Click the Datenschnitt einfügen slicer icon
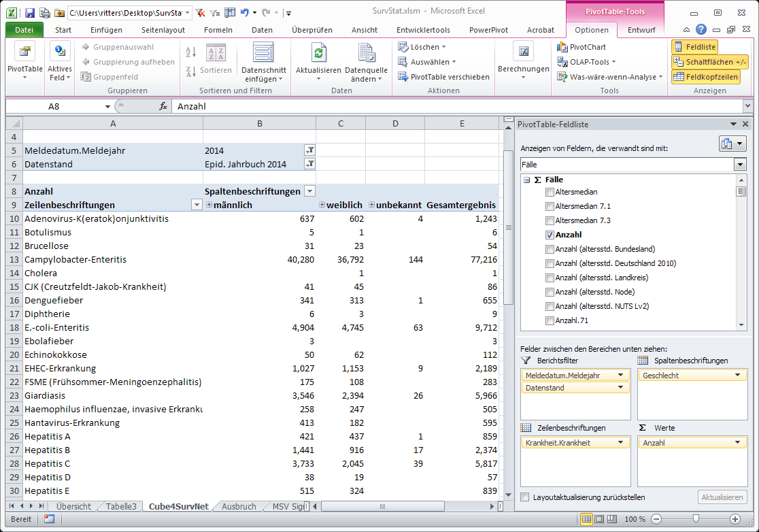The height and width of the screenshot is (532, 759). pos(263,53)
